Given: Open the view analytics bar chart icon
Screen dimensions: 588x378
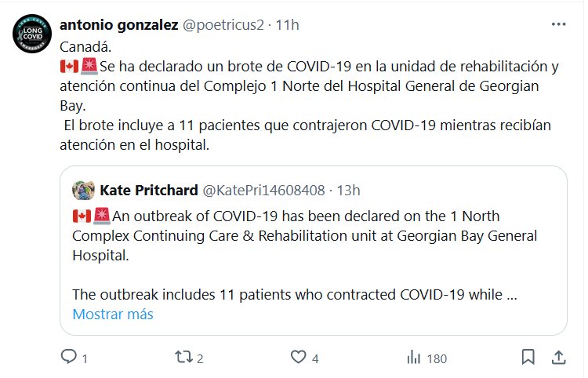Looking at the screenshot, I should pyautogui.click(x=414, y=358).
